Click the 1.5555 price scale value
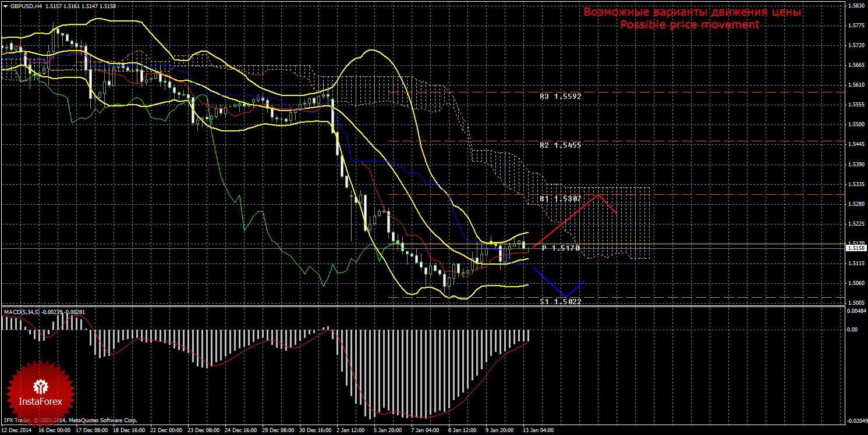 [x=856, y=105]
